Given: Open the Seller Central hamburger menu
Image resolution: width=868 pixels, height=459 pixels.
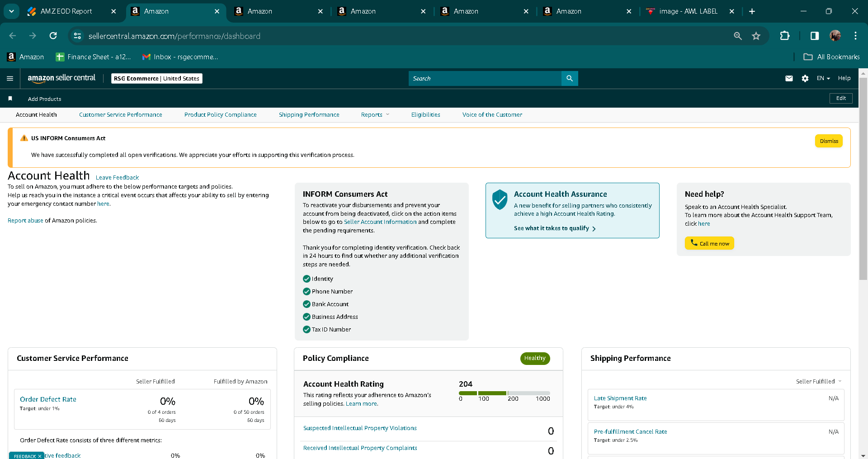Looking at the screenshot, I should (x=10, y=78).
